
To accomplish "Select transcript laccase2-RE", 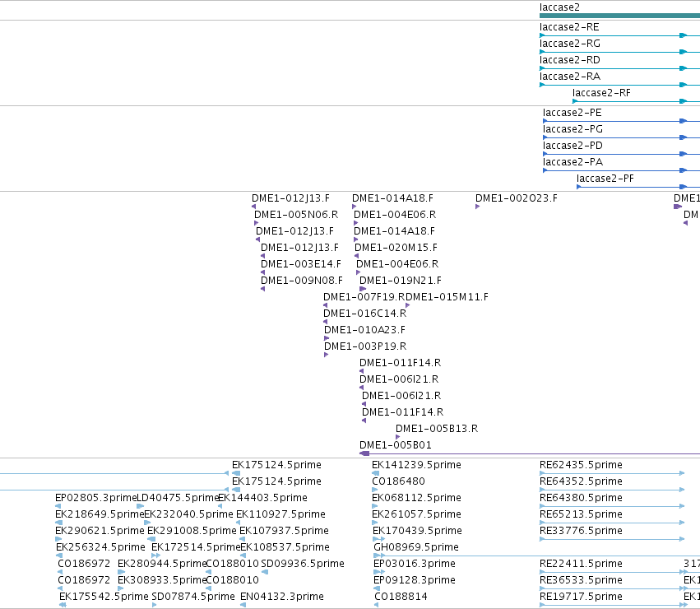I will pyautogui.click(x=569, y=27).
